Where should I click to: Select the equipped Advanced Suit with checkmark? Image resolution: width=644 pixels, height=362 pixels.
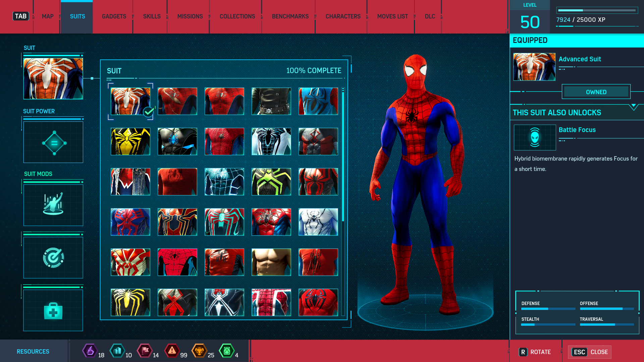(130, 101)
